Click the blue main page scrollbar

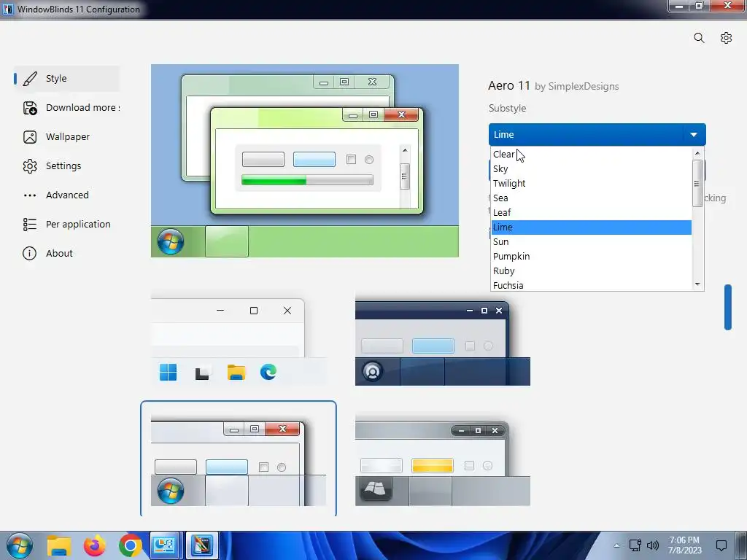pyautogui.click(x=727, y=307)
